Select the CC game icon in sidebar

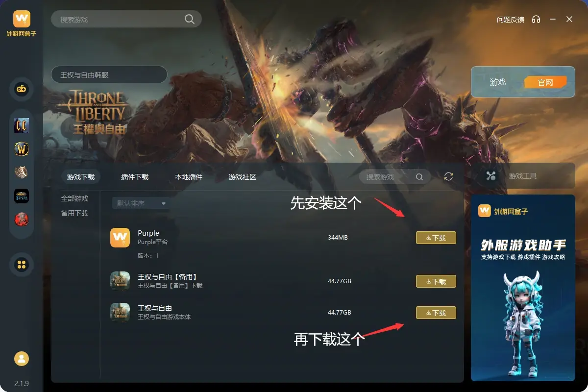22,125
